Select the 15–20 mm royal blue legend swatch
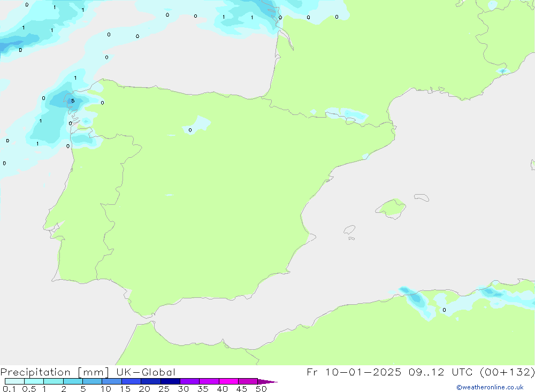535x392 pixels. [132, 381]
